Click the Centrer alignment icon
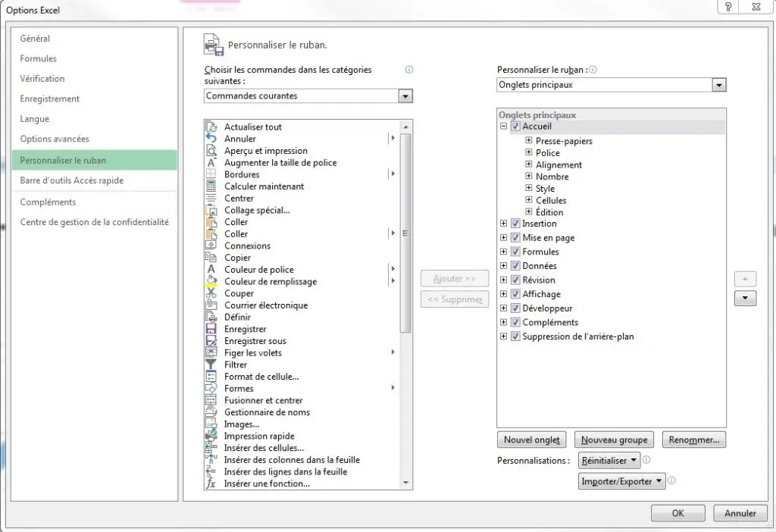Image resolution: width=776 pixels, height=532 pixels. click(x=211, y=198)
